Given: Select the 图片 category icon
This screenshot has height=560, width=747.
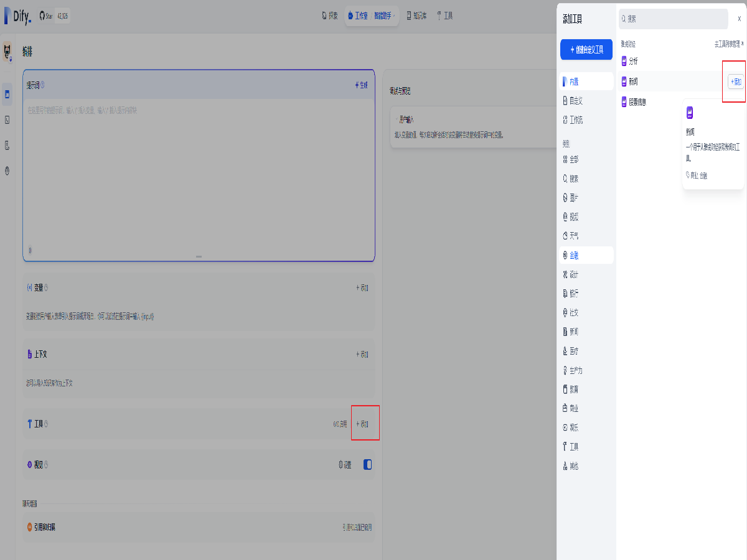Looking at the screenshot, I should (565, 197).
